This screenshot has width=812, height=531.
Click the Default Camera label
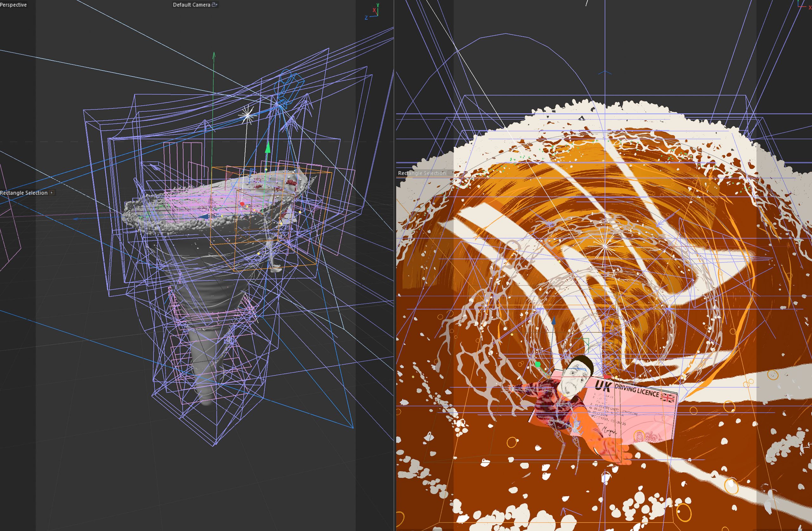191,5
